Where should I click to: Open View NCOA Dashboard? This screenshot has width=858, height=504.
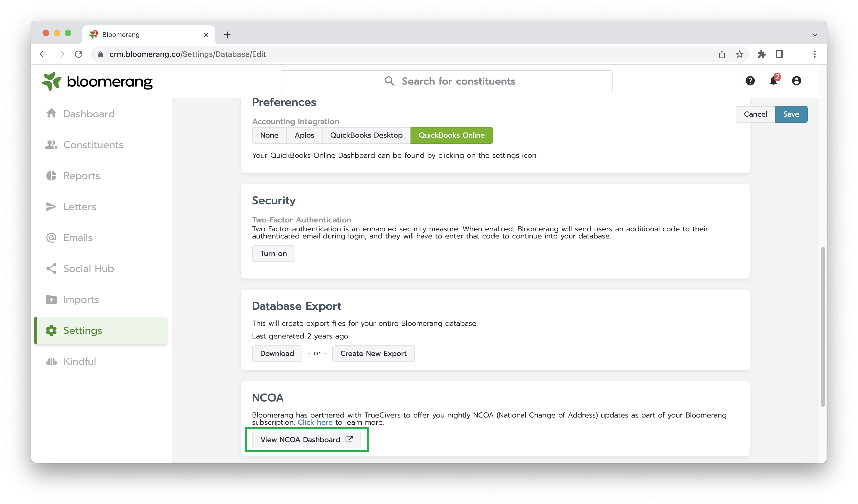[306, 440]
